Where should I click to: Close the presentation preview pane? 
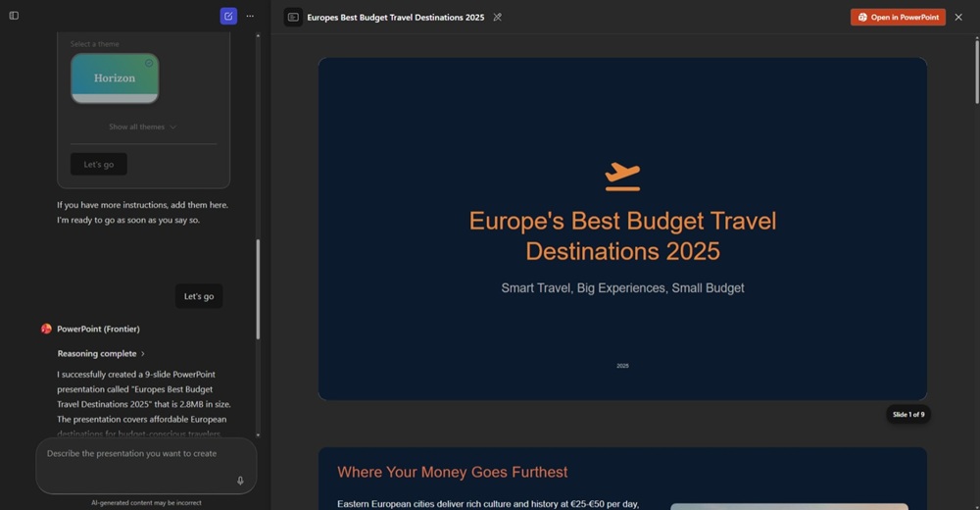958,17
